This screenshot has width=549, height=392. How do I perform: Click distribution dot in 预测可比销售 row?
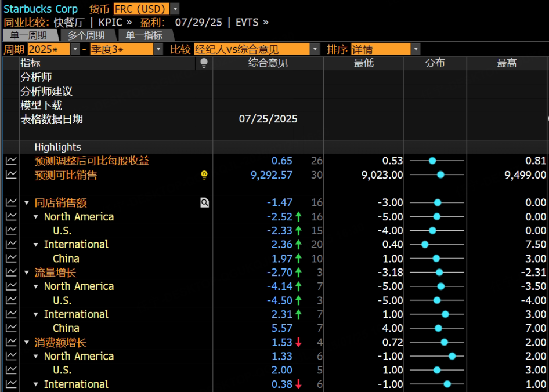[440, 175]
